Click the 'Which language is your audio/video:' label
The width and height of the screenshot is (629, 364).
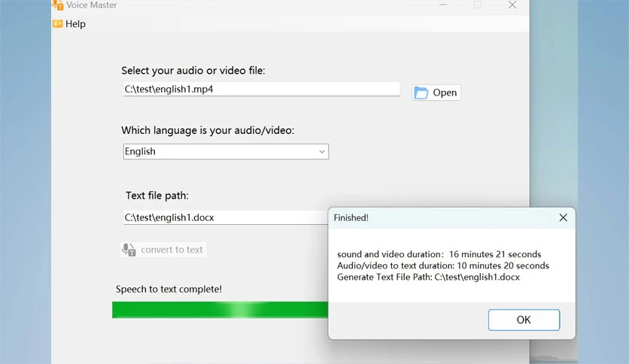[x=208, y=130]
